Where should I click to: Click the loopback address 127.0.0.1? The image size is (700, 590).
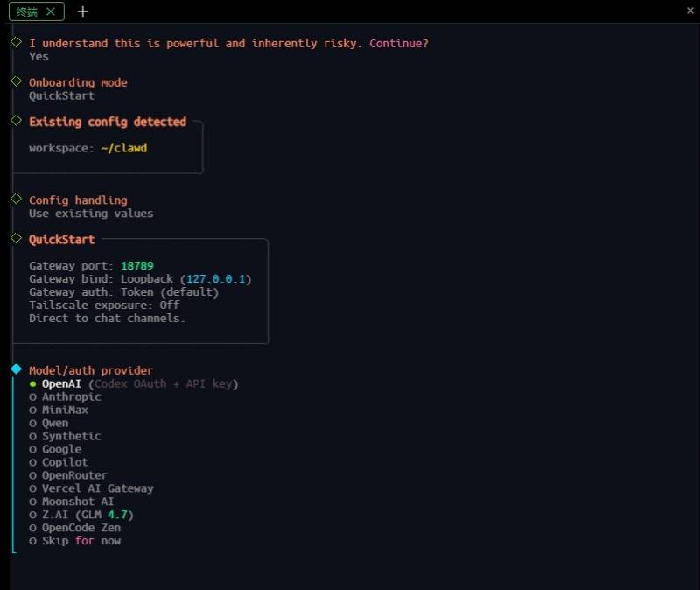(215, 279)
